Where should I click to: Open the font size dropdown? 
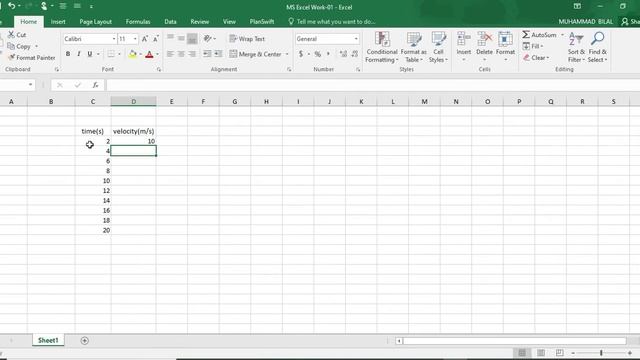tap(135, 39)
